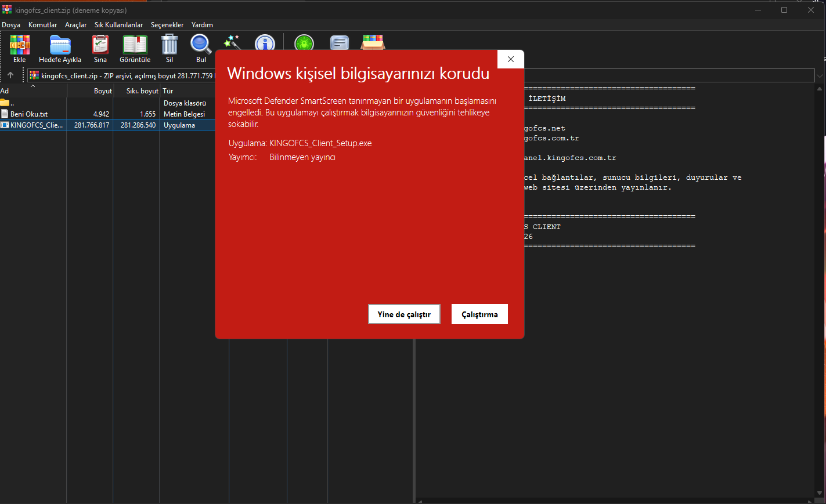Click the Hedefe Ayıkla extract icon
Image resolution: width=826 pixels, height=504 pixels.
tap(60, 45)
